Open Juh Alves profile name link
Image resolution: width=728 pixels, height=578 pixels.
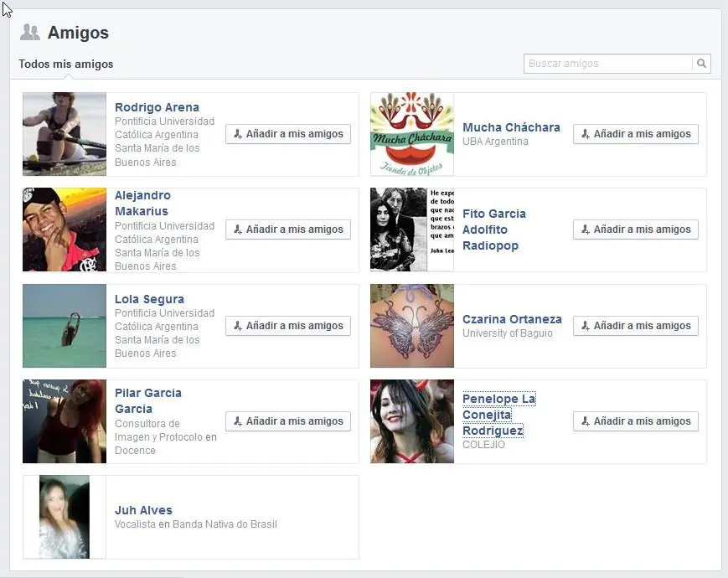(x=143, y=510)
